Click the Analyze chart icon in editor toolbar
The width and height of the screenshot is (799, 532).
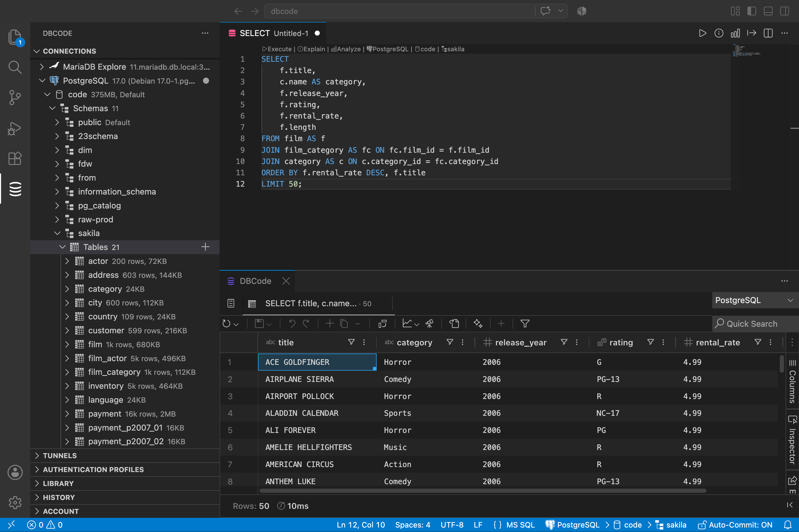click(735, 33)
